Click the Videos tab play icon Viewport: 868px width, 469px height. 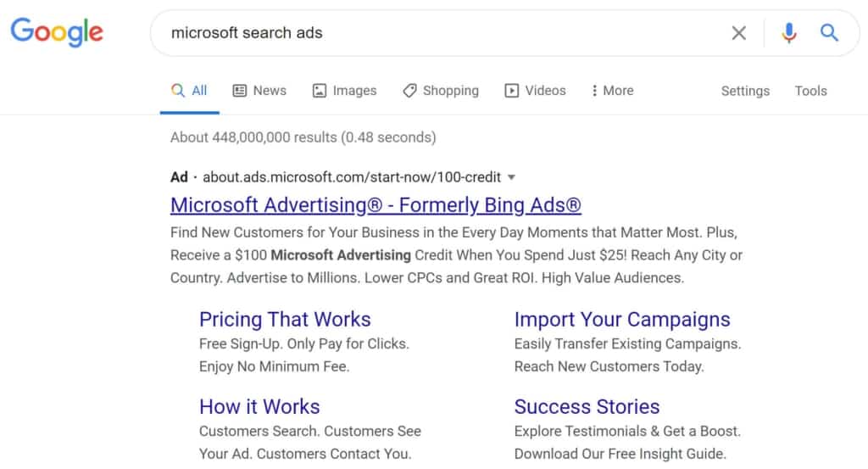click(x=512, y=91)
